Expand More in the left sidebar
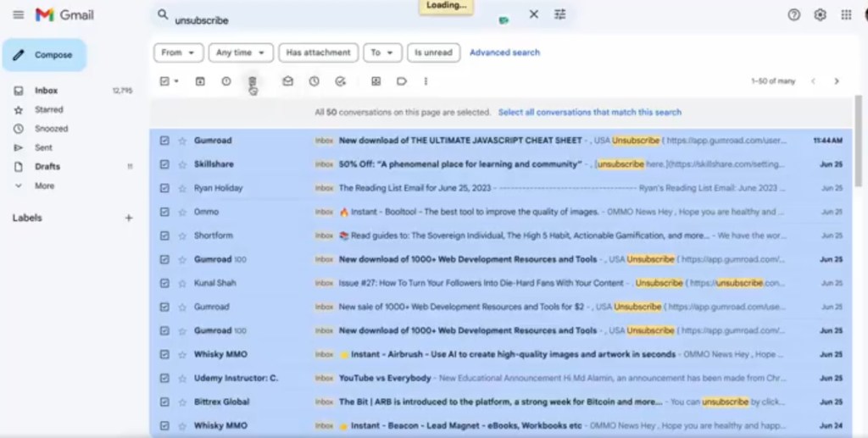 (44, 186)
